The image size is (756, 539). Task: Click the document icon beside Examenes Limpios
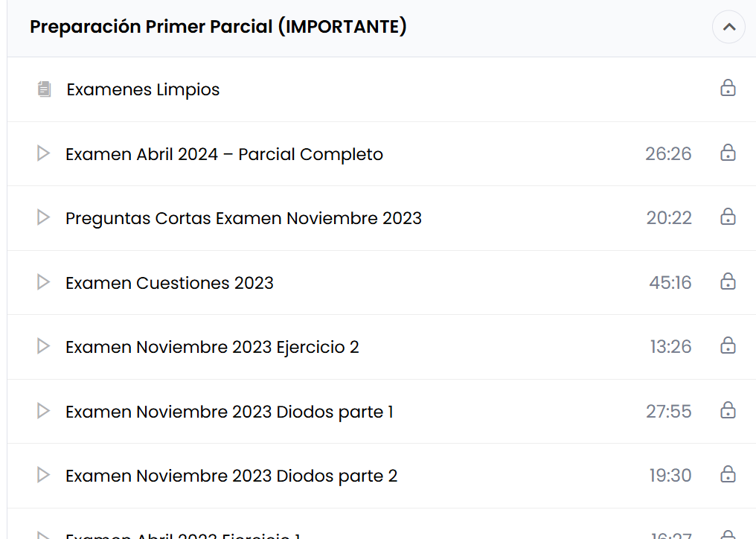[x=44, y=89]
